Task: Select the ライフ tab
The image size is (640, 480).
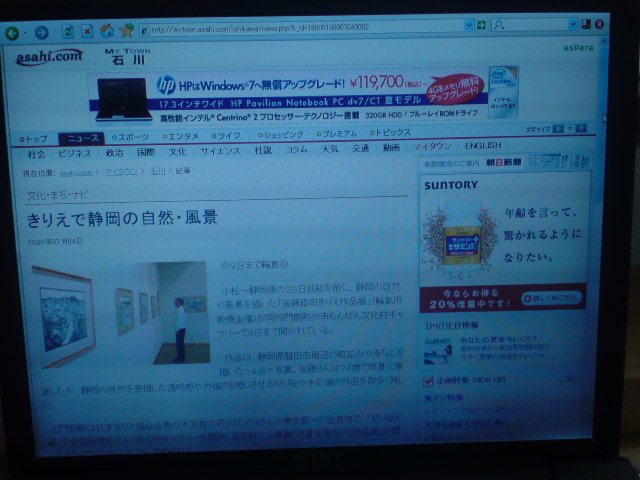Action: point(226,136)
